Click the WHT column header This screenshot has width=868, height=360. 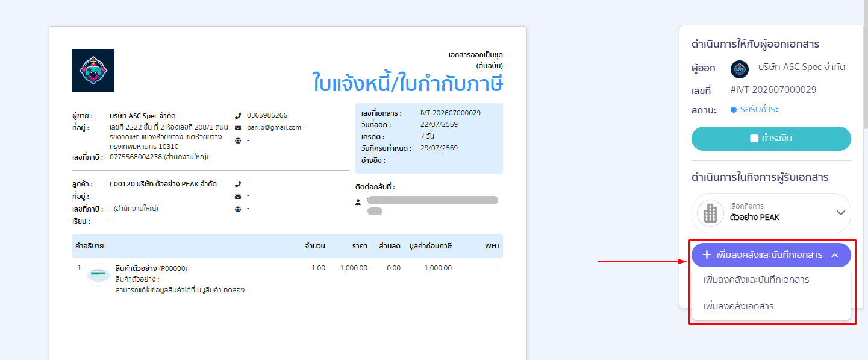pos(492,246)
